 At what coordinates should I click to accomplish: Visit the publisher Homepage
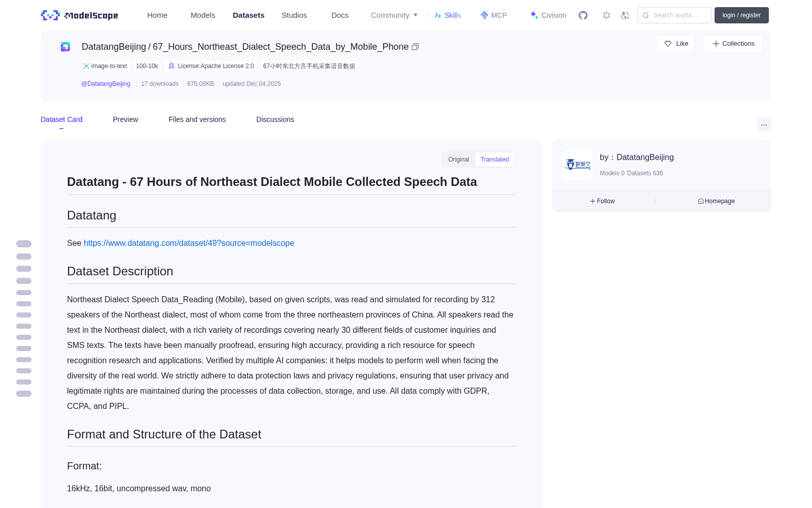click(716, 201)
